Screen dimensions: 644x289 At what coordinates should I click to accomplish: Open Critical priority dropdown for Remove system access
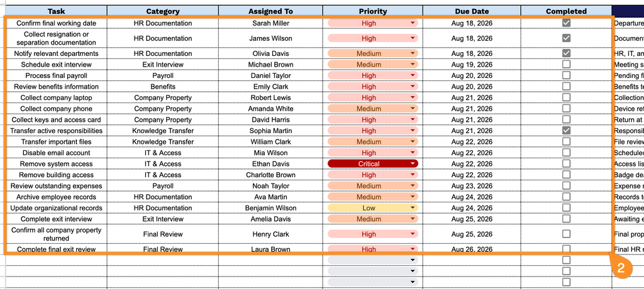[x=372, y=164]
